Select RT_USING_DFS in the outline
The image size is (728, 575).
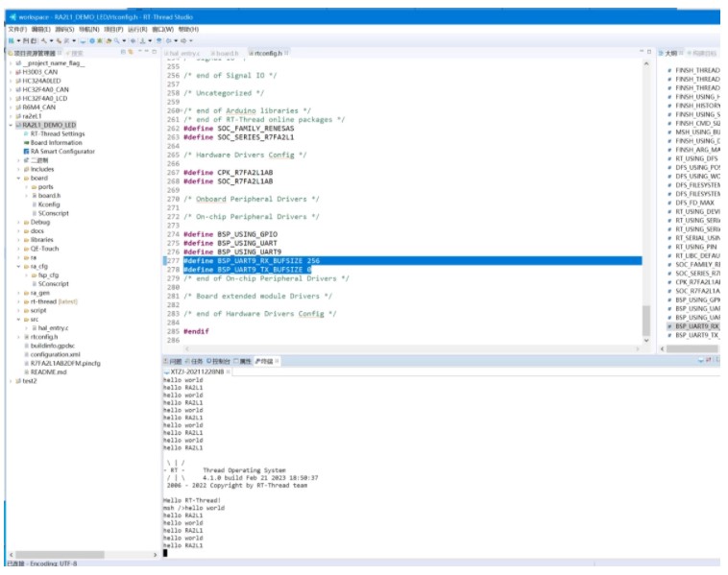696,158
